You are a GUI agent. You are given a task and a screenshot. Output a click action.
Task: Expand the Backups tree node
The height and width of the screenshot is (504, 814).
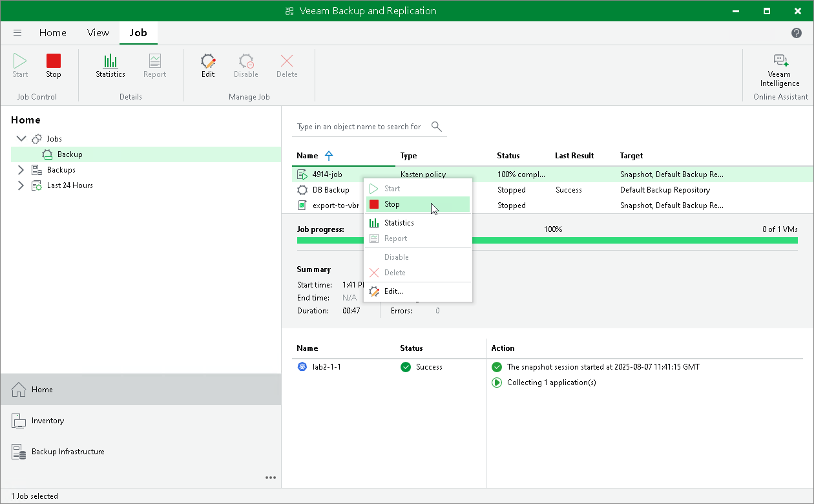[x=21, y=170]
